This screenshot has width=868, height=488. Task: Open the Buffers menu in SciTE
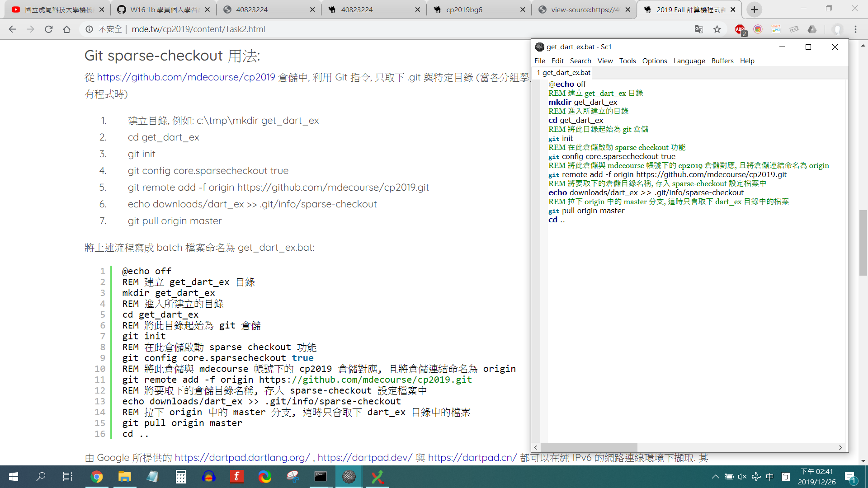click(x=722, y=61)
